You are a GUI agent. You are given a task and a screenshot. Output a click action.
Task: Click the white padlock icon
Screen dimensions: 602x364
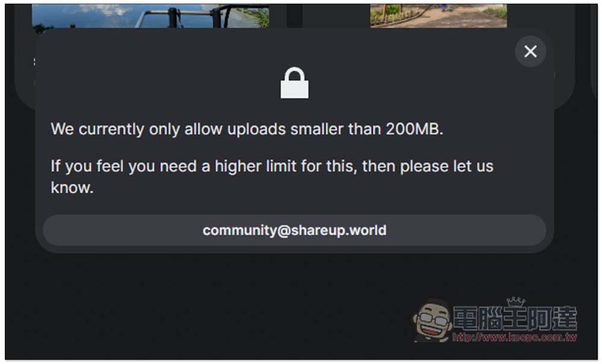tap(294, 83)
